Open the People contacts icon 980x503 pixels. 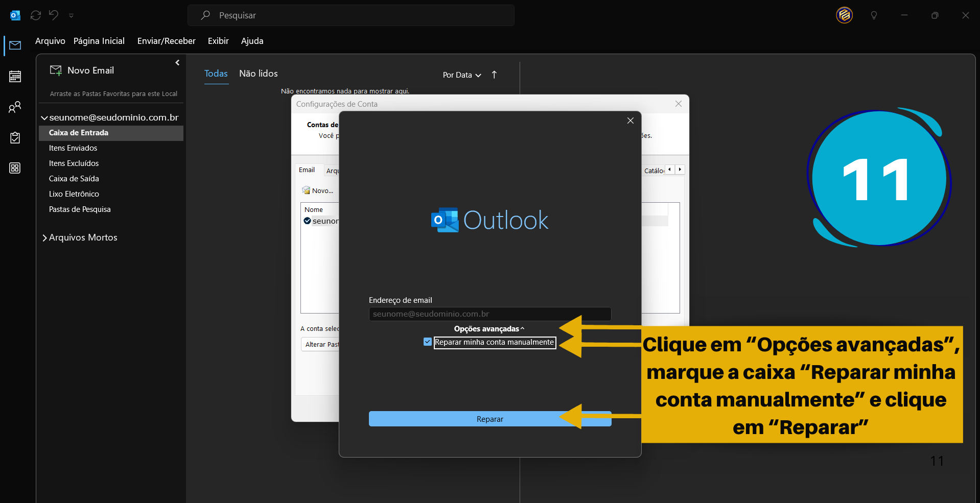point(15,107)
